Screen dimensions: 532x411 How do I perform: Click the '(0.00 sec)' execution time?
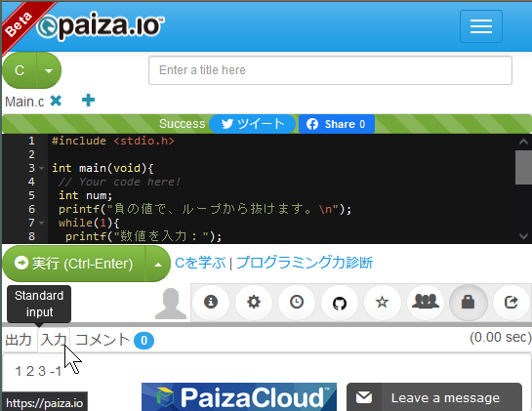[x=501, y=338]
